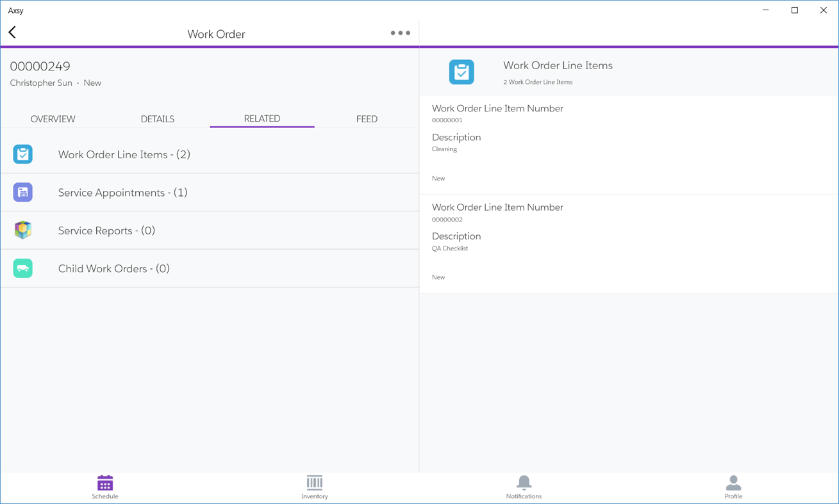Select the Related tab
The image size is (839, 504).
coord(262,118)
